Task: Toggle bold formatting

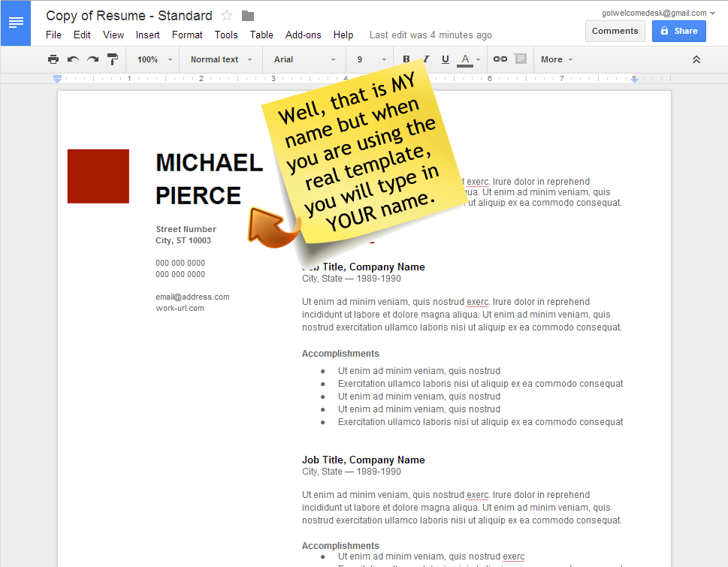Action: (x=406, y=59)
